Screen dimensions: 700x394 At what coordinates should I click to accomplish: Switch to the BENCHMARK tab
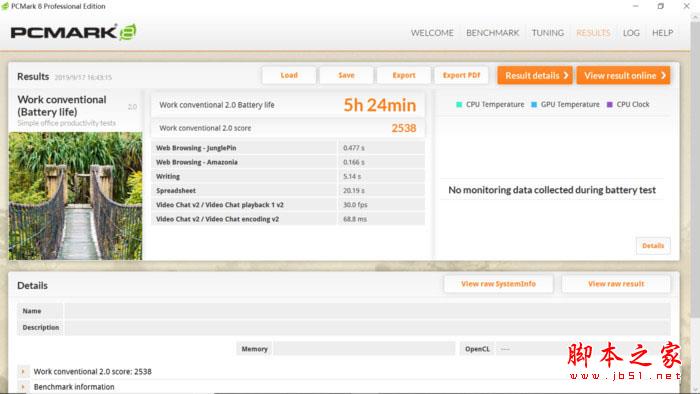pos(492,33)
